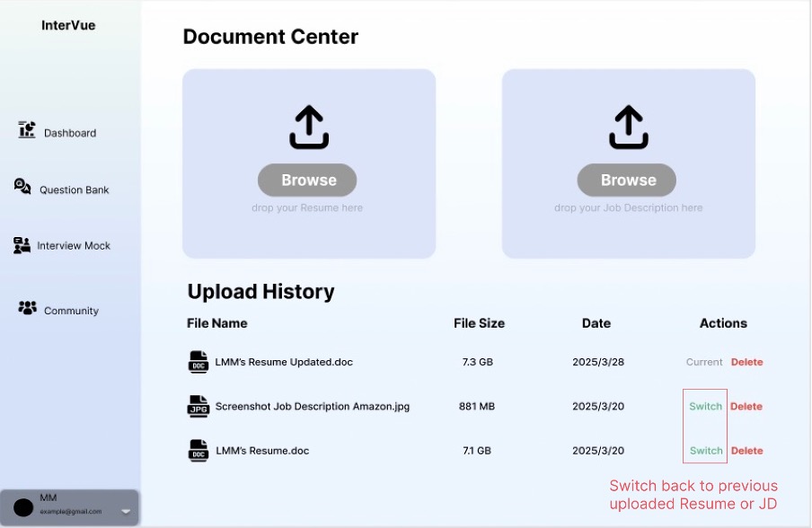Image resolution: width=812 pixels, height=528 pixels.
Task: Click the Dashboard icon in sidebar
Action: click(27, 130)
